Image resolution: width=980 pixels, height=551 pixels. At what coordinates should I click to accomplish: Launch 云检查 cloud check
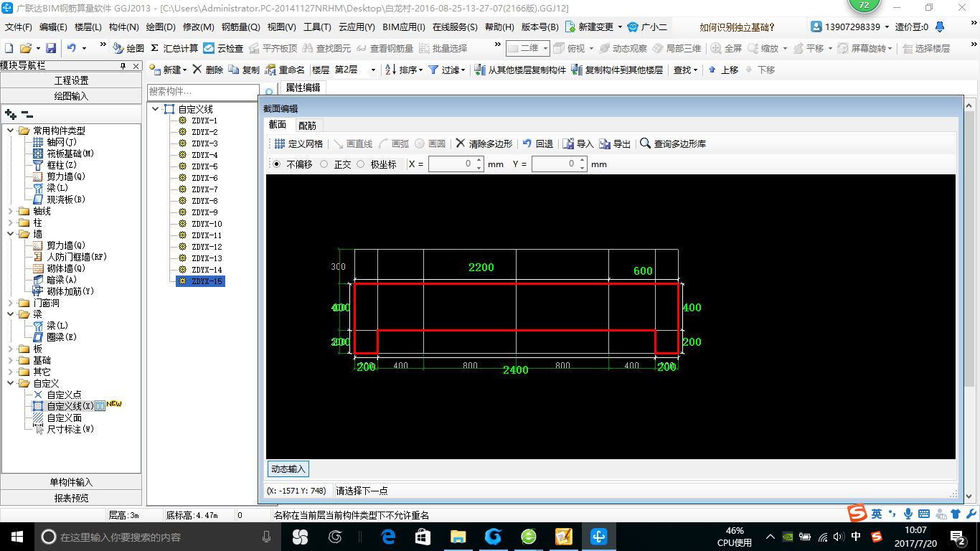coord(223,48)
